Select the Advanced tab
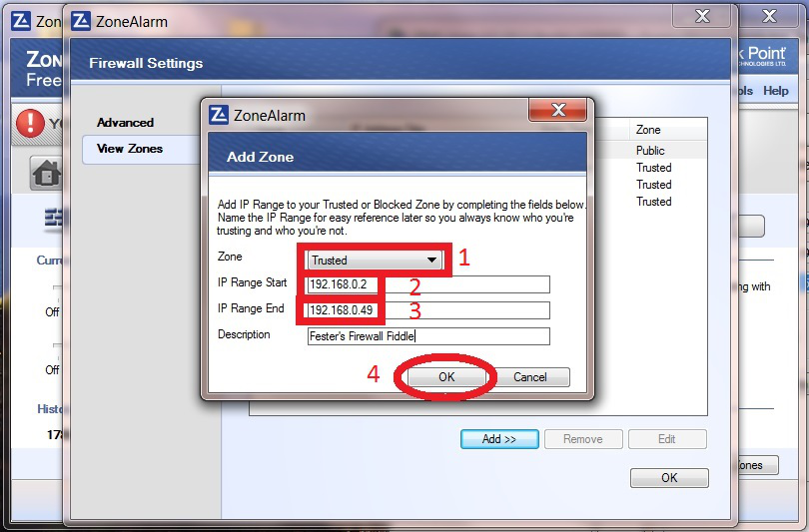Screen dimensions: 809x532 pos(125,123)
